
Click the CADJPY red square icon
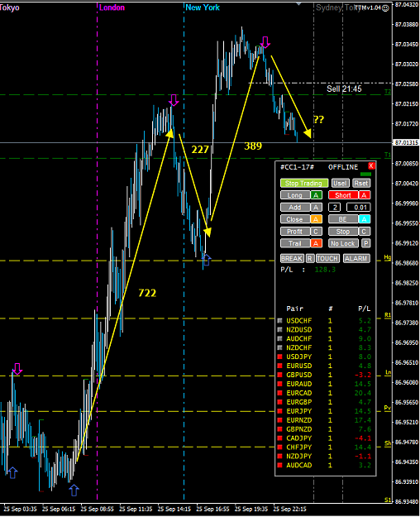point(280,438)
